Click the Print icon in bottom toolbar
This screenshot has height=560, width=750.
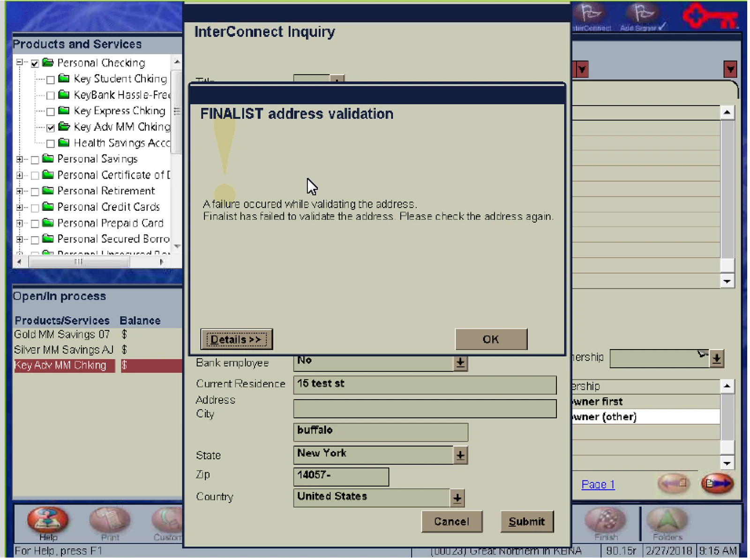click(110, 520)
